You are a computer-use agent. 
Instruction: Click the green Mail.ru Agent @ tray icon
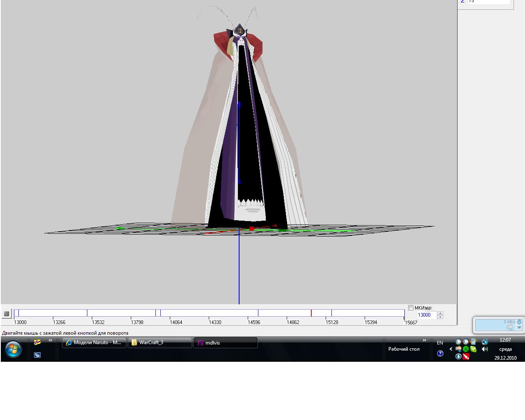click(x=466, y=349)
